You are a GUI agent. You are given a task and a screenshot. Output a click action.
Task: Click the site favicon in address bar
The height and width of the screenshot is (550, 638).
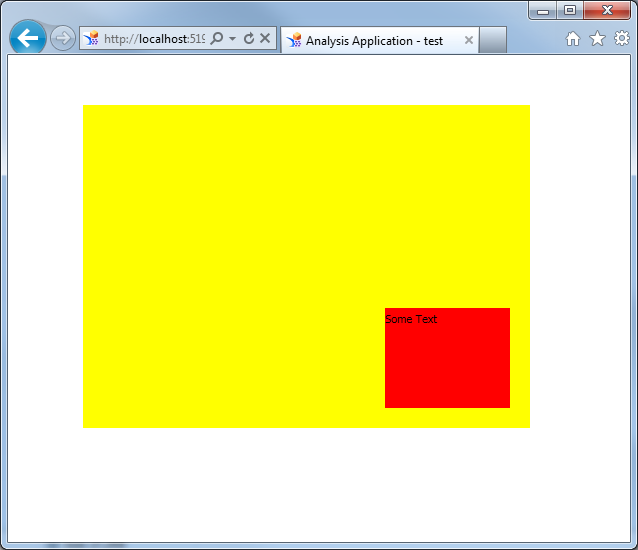(x=92, y=38)
